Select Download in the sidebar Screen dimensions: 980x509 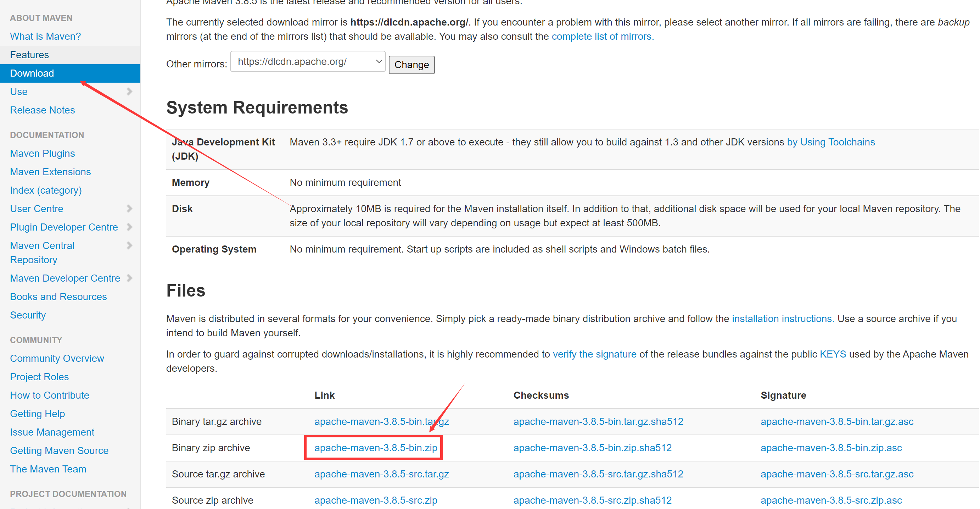tap(32, 73)
